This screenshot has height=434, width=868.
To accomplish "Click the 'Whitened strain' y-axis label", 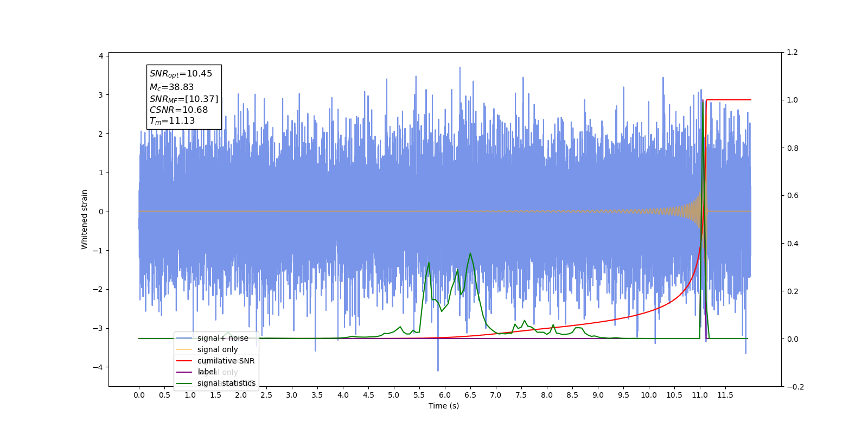I will click(x=84, y=219).
